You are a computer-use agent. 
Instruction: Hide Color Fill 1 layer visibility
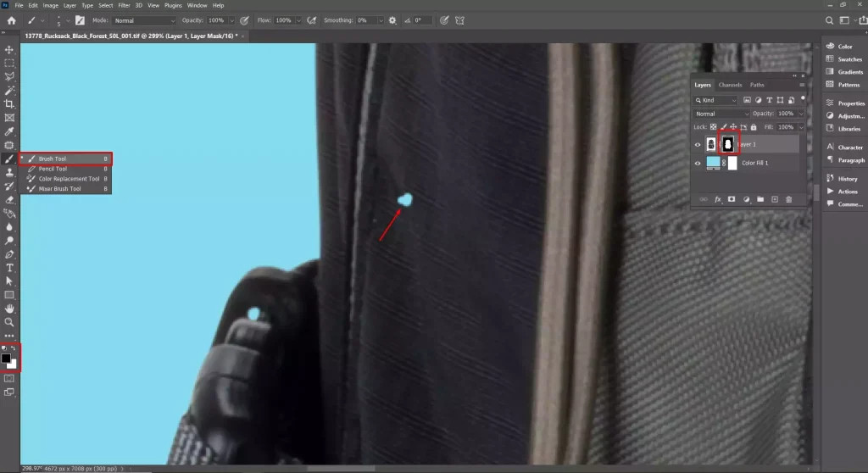(x=698, y=163)
